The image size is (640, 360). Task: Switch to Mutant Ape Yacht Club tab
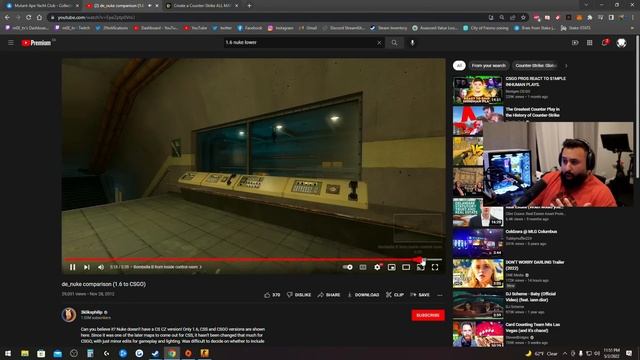tap(42, 6)
